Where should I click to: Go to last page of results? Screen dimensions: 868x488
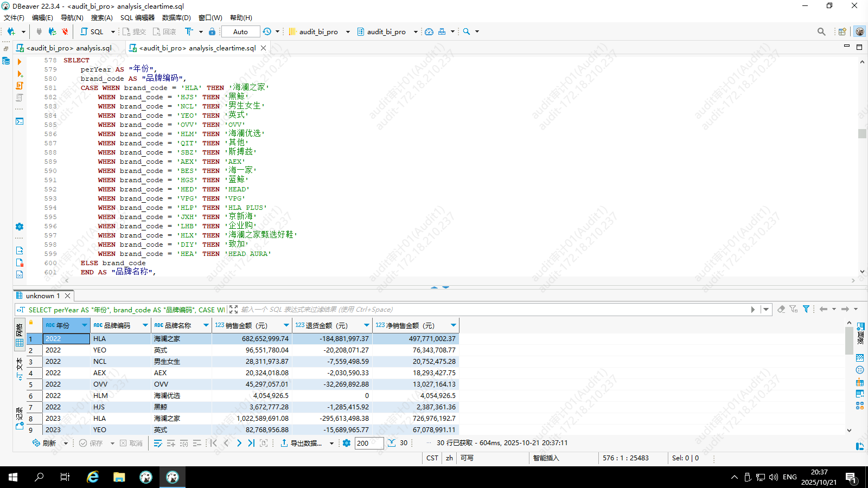[251, 443]
